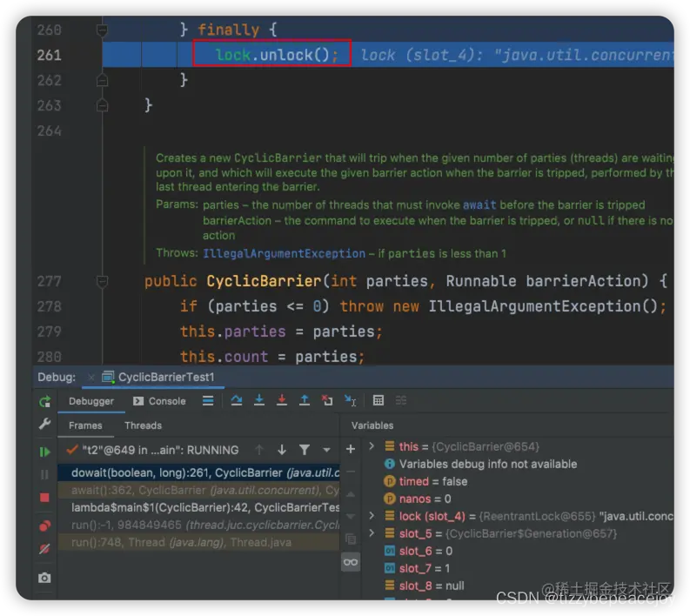Show execution point icon

click(x=208, y=400)
